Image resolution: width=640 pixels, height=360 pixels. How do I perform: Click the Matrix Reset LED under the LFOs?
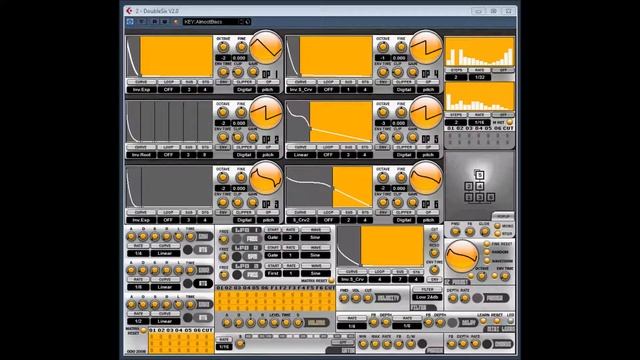pos(331,280)
